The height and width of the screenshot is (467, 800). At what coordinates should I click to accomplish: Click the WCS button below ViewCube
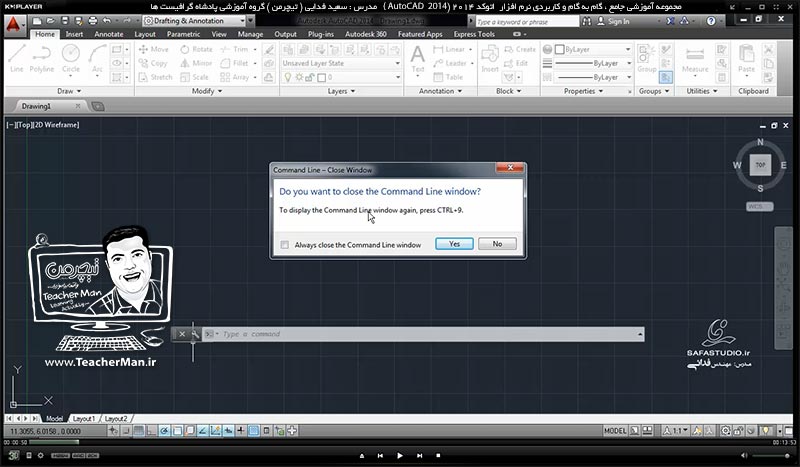coord(759,207)
